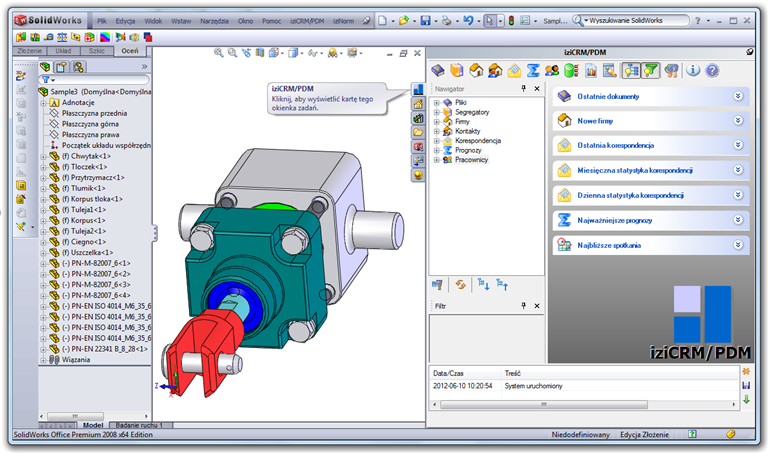768x453 pixels.
Task: Pin the Filtr panel
Action: click(x=523, y=306)
